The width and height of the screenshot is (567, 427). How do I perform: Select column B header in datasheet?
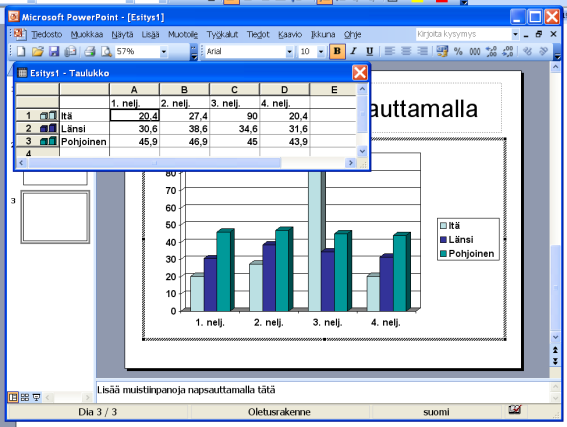(x=184, y=90)
